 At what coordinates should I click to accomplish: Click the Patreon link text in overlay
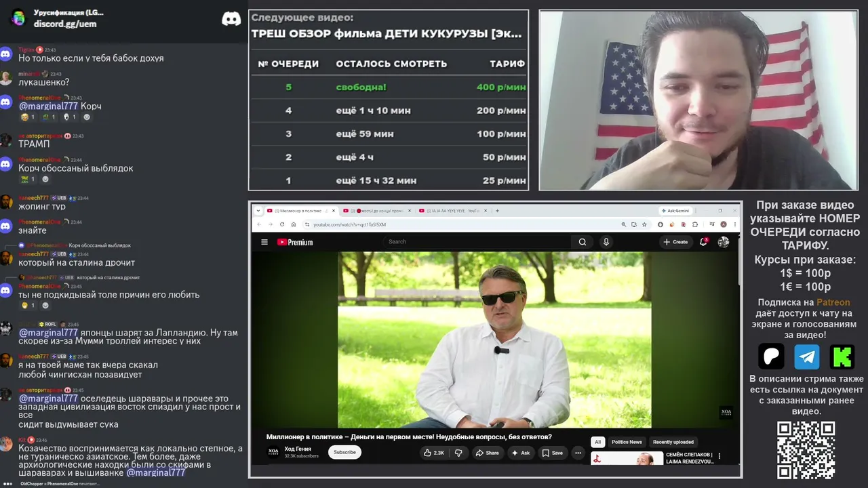(x=833, y=302)
